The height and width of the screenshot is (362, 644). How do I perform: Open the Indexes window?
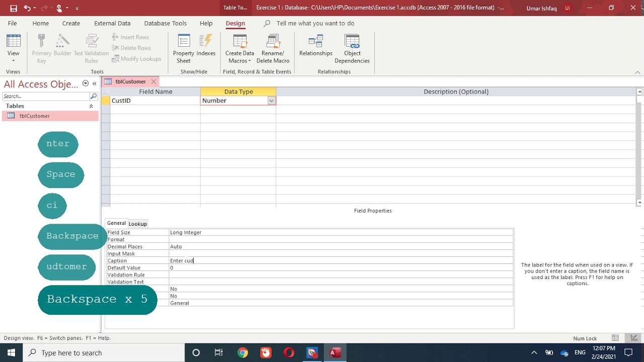tap(206, 45)
